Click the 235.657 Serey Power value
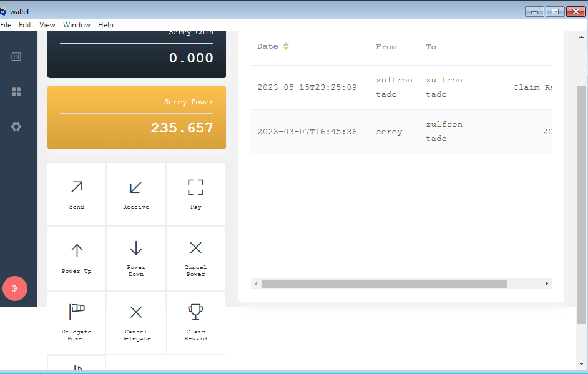The width and height of the screenshot is (588, 374). [182, 128]
